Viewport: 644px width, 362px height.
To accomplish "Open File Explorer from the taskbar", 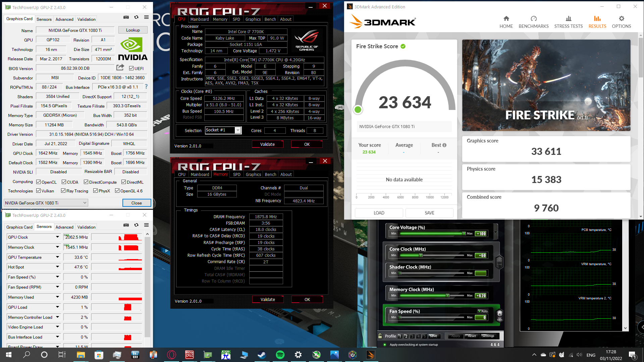I will coord(81,355).
